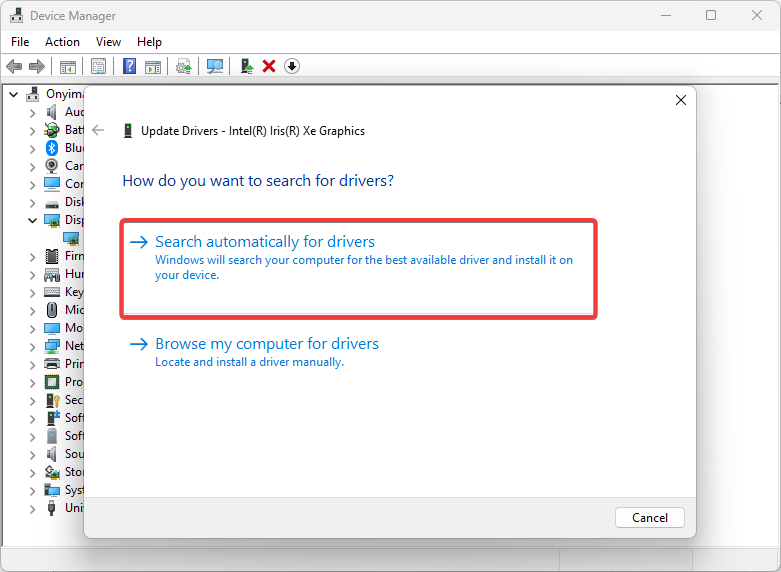The image size is (781, 572).
Task: Open the Action menu
Action: (62, 42)
